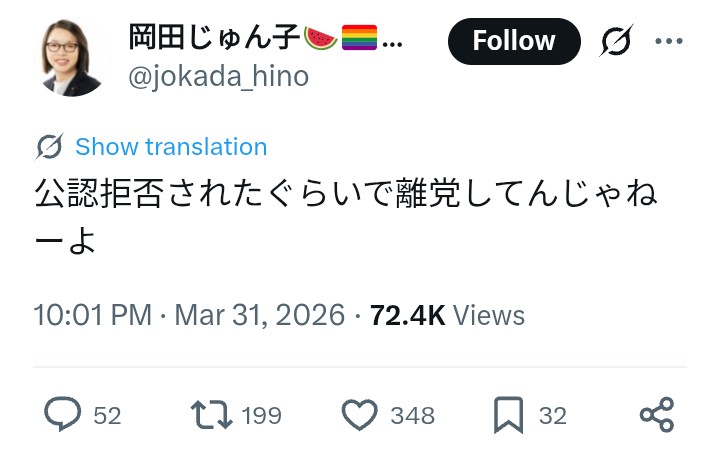Click the Grok icon beside Follow button
Screen dimensions: 720x453
pos(615,41)
